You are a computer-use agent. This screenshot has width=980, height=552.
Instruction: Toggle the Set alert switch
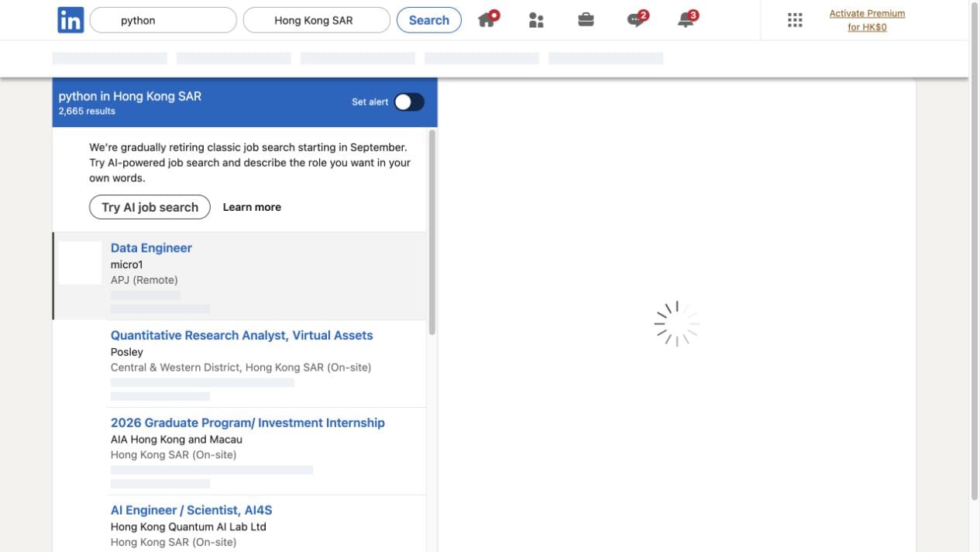click(409, 102)
